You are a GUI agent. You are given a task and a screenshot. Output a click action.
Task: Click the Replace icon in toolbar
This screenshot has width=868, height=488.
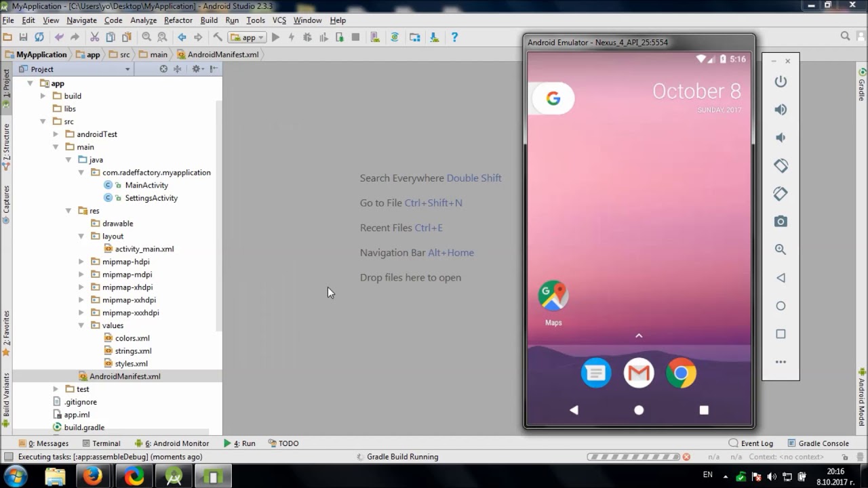(162, 37)
